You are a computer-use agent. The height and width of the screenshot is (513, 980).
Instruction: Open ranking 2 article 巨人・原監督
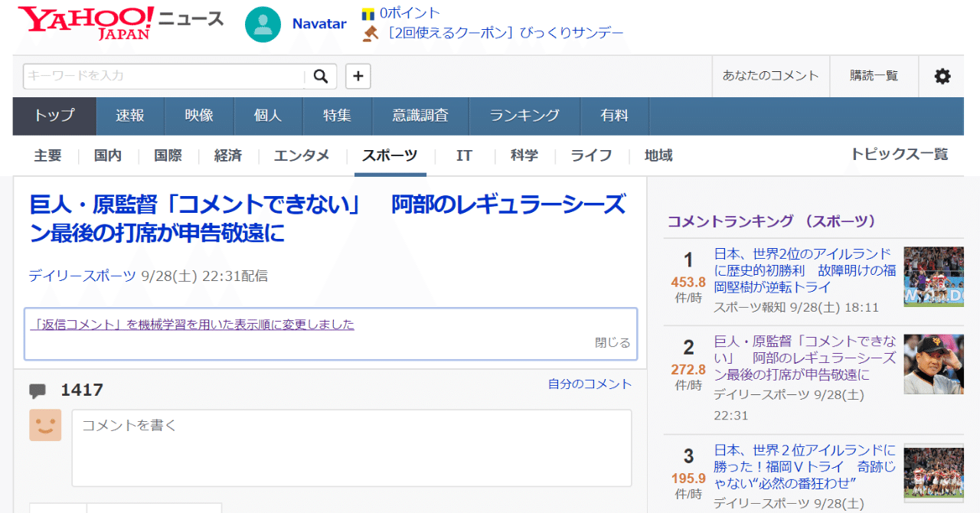tap(805, 358)
